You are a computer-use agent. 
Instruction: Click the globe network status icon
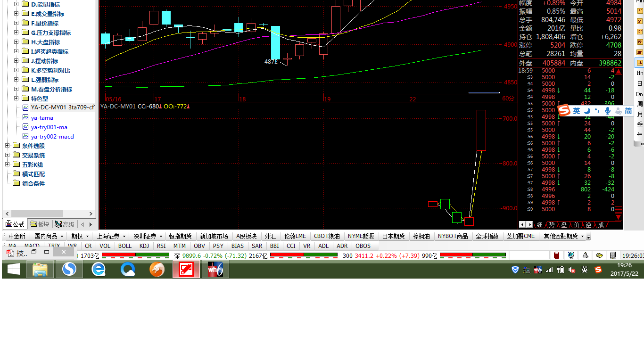571,255
